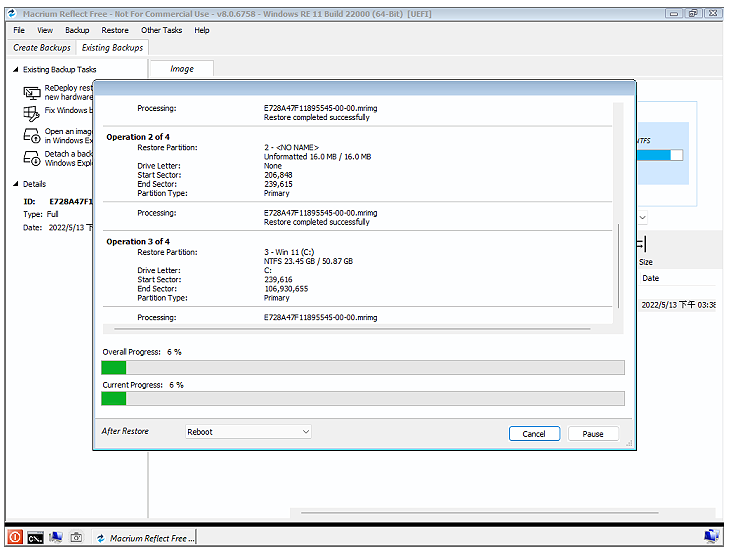The image size is (729, 550).
Task: Click the red power icon in taskbar
Action: (x=15, y=537)
